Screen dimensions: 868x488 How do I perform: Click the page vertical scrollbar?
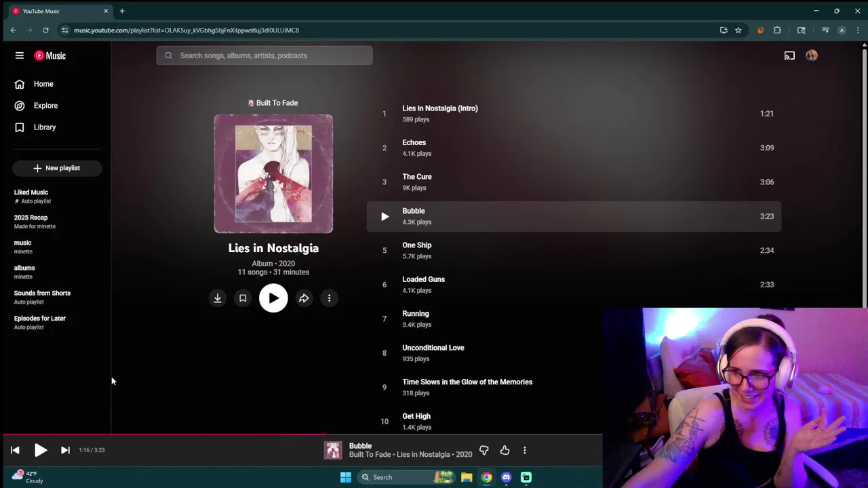864,176
